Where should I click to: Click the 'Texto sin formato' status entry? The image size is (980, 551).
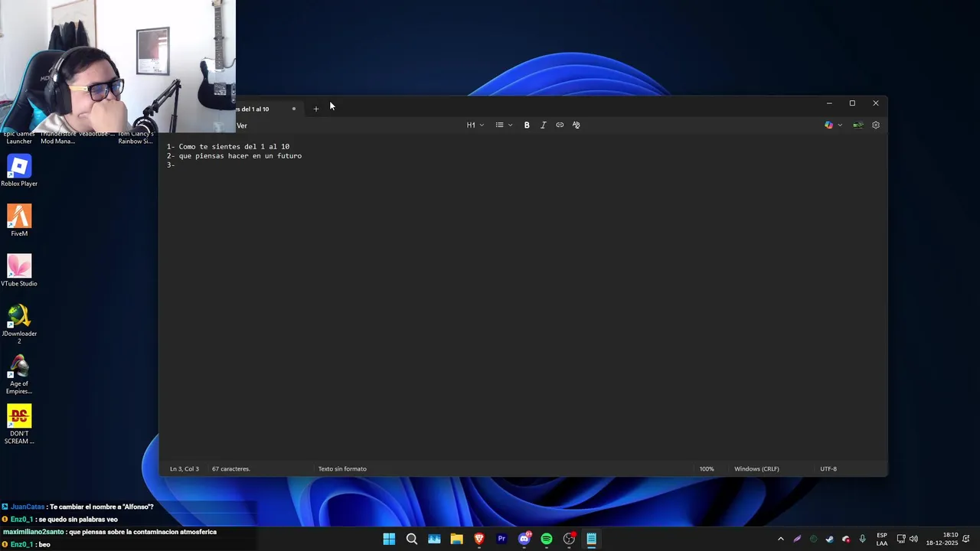point(342,468)
